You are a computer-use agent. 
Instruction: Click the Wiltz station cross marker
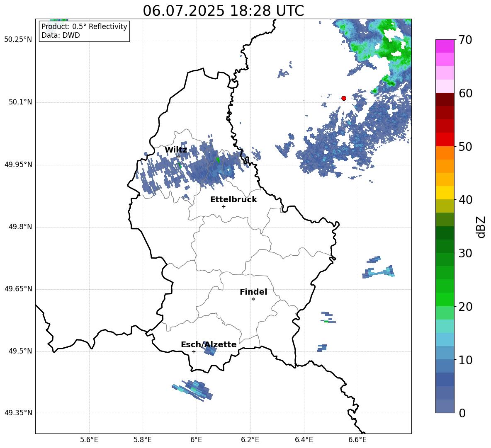178,157
